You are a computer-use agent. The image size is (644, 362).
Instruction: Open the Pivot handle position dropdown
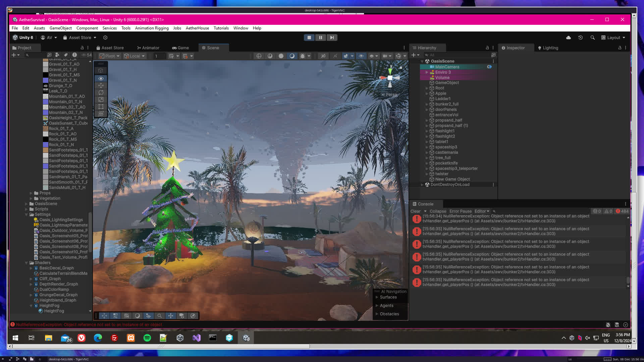110,56
